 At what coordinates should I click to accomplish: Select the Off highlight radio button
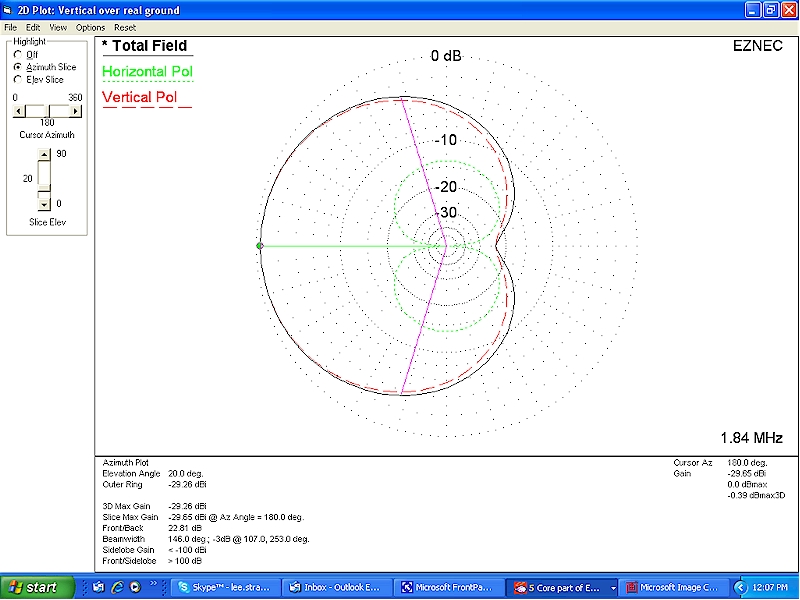point(17,54)
